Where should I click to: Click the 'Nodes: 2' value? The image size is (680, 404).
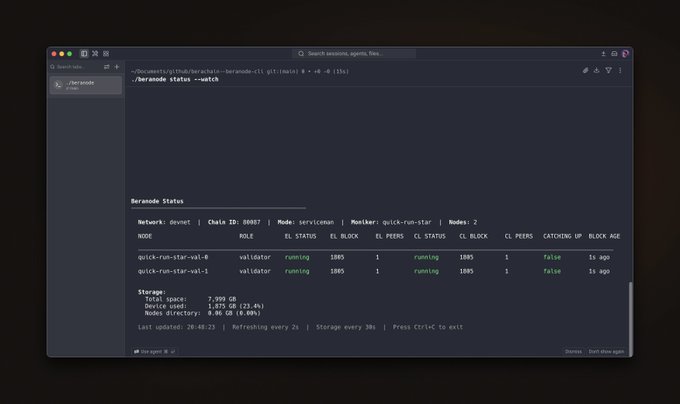click(463, 222)
